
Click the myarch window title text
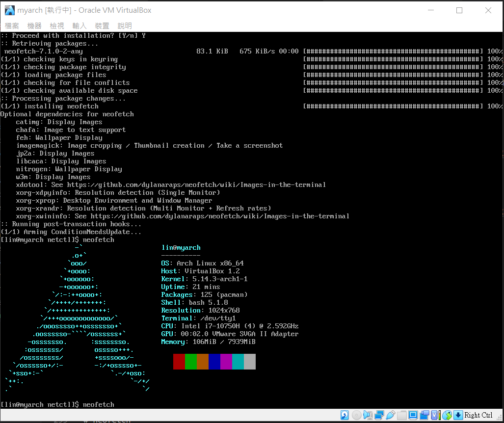coord(84,10)
